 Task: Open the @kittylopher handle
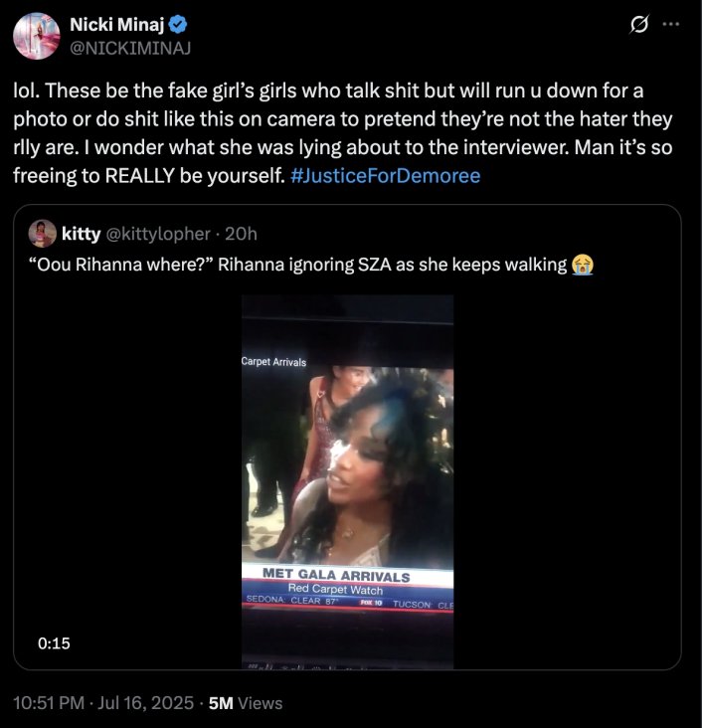(x=157, y=234)
